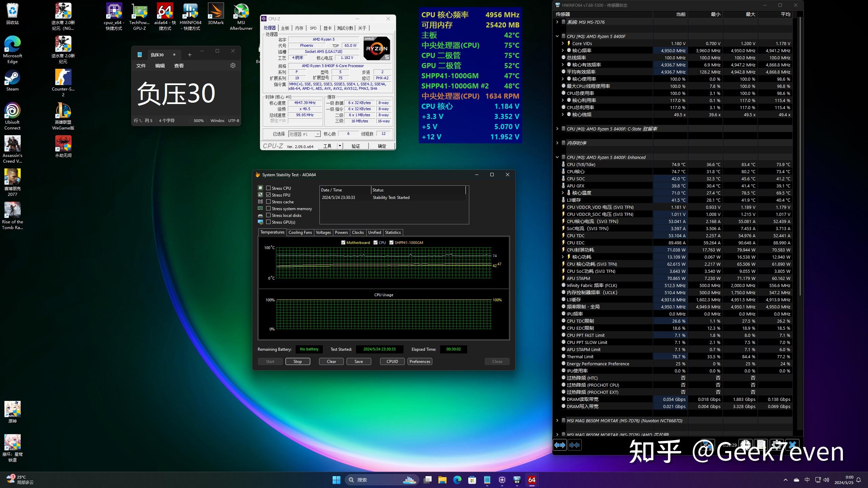Viewport: 868px width, 488px height.
Task: Expand the Core VIDs entry in HWiNFO
Action: click(x=563, y=43)
